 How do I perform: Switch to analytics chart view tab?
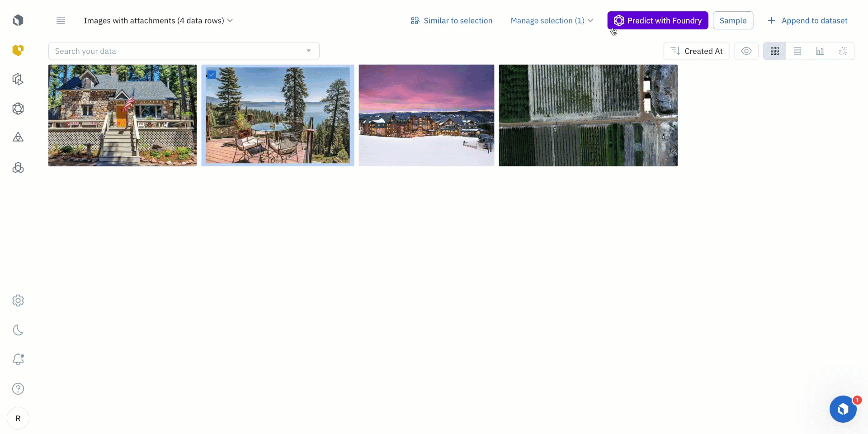click(820, 51)
